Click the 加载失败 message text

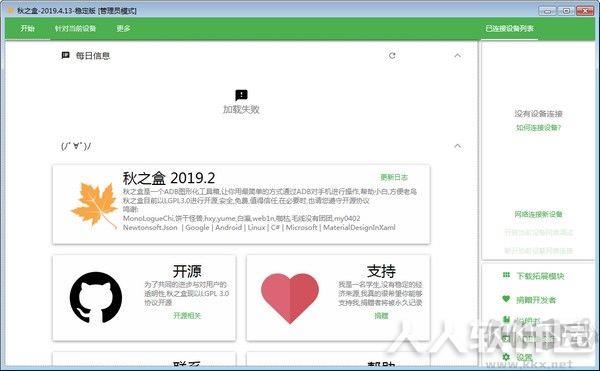(x=241, y=110)
